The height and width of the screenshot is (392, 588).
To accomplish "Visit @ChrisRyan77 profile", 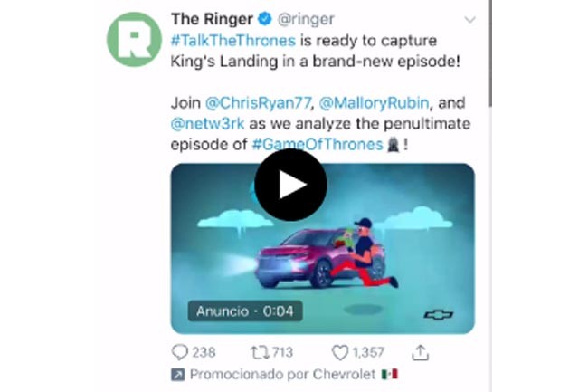I will 259,103.
